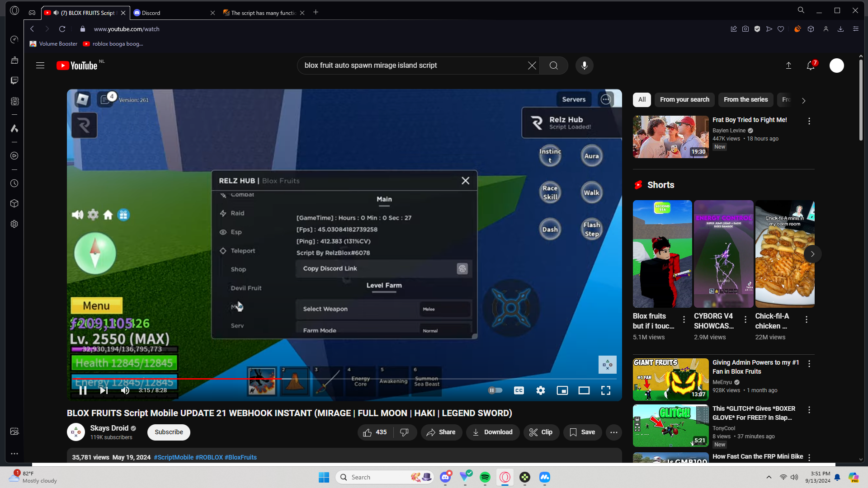Screen dimensions: 868x488
Task: Mute the video player volume
Action: [125, 390]
